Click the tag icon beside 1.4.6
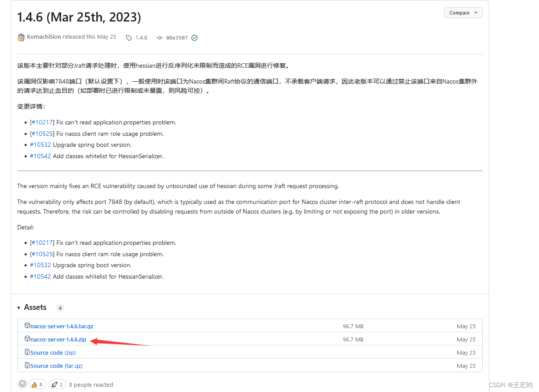 pos(128,37)
